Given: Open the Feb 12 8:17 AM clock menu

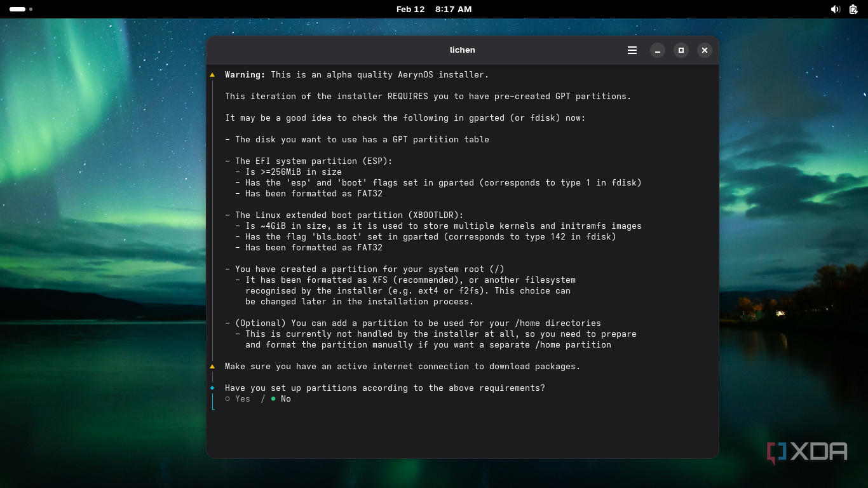Looking at the screenshot, I should (433, 10).
